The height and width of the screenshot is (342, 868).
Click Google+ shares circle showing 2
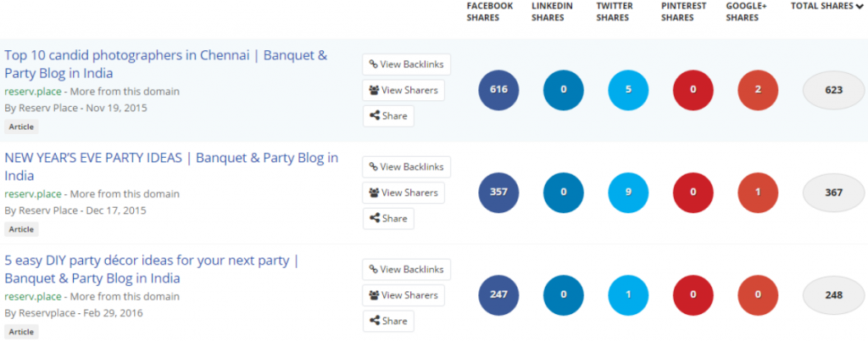758,90
